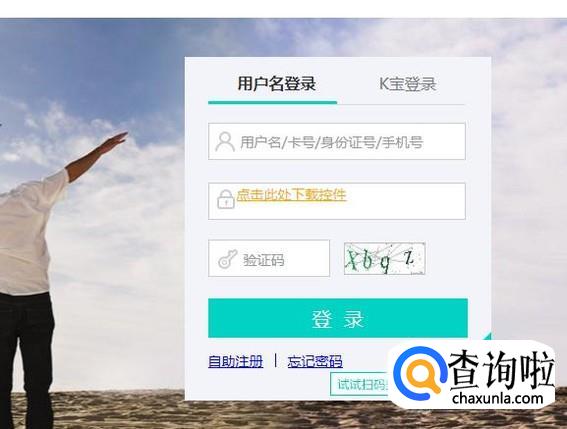Click the user silhouette icon in username field
Viewport: 567px width, 429px height.
tap(225, 141)
